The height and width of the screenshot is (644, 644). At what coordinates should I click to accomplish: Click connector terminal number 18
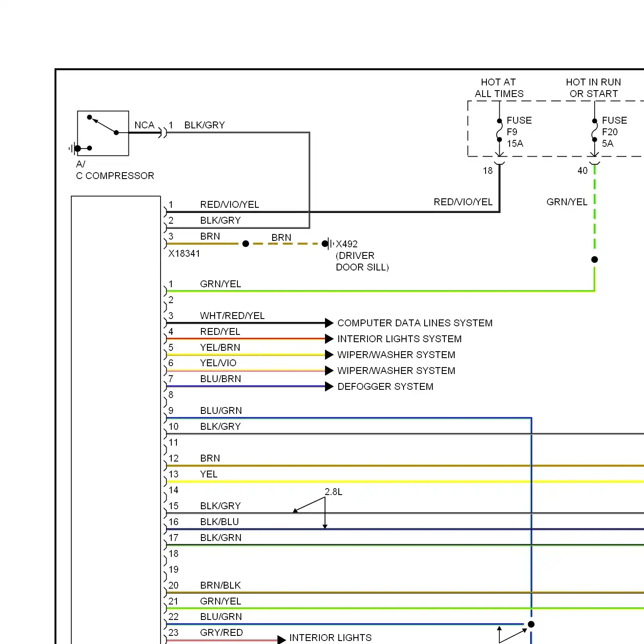coord(488,171)
